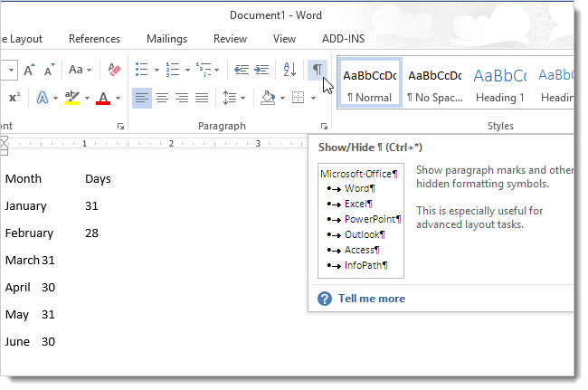Click the Shrink Font icon
588x390 pixels.
pyautogui.click(x=49, y=70)
